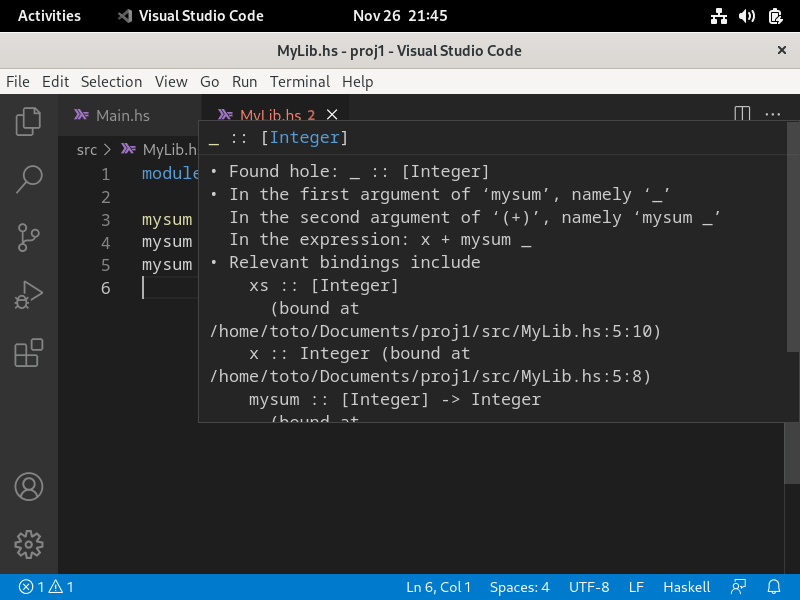Select the Search icon in activity bar
Viewport: 800px width, 600px height.
point(28,180)
